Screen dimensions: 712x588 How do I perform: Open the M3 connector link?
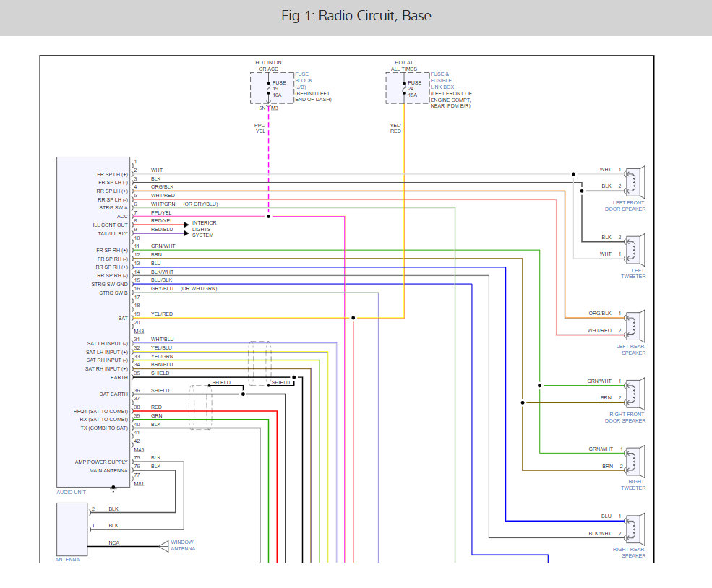click(275, 108)
